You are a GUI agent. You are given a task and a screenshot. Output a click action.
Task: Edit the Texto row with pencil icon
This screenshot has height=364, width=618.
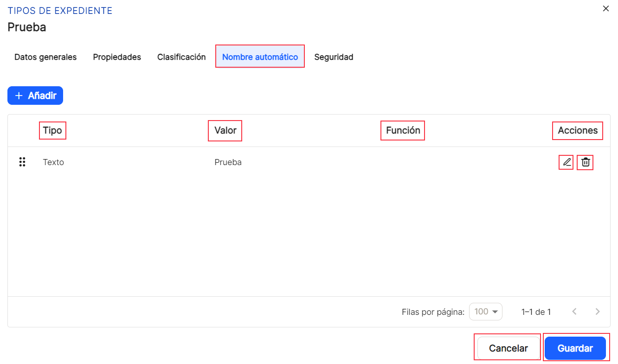pyautogui.click(x=566, y=162)
